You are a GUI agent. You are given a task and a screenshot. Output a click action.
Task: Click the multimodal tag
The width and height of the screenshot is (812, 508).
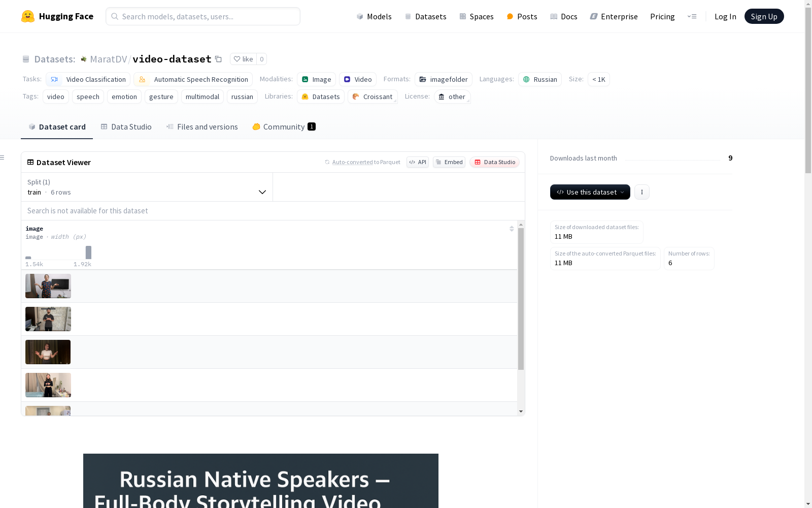[202, 97]
